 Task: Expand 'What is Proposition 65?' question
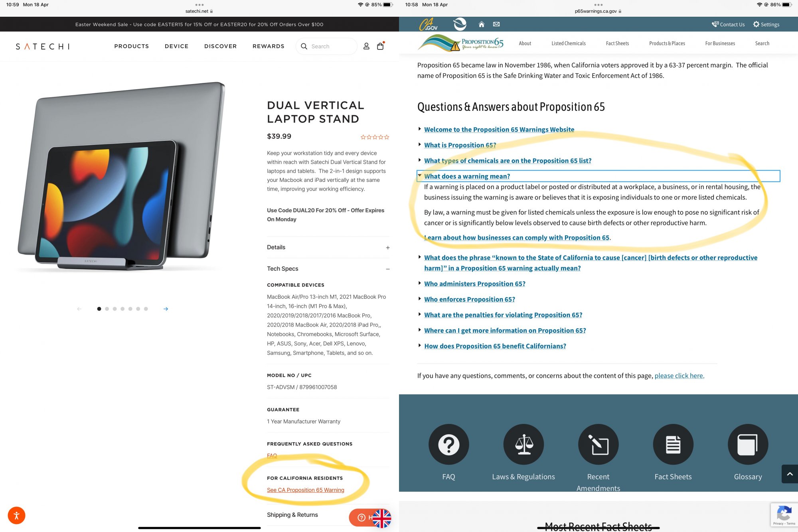pyautogui.click(x=460, y=145)
